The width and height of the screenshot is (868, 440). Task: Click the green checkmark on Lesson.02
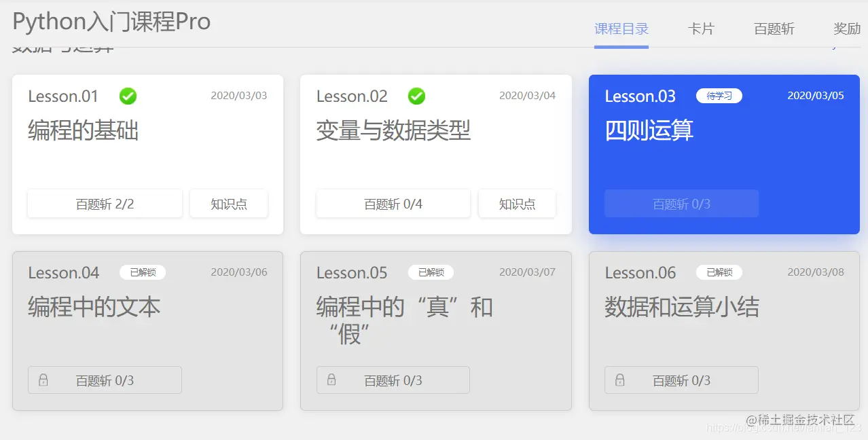click(x=416, y=96)
